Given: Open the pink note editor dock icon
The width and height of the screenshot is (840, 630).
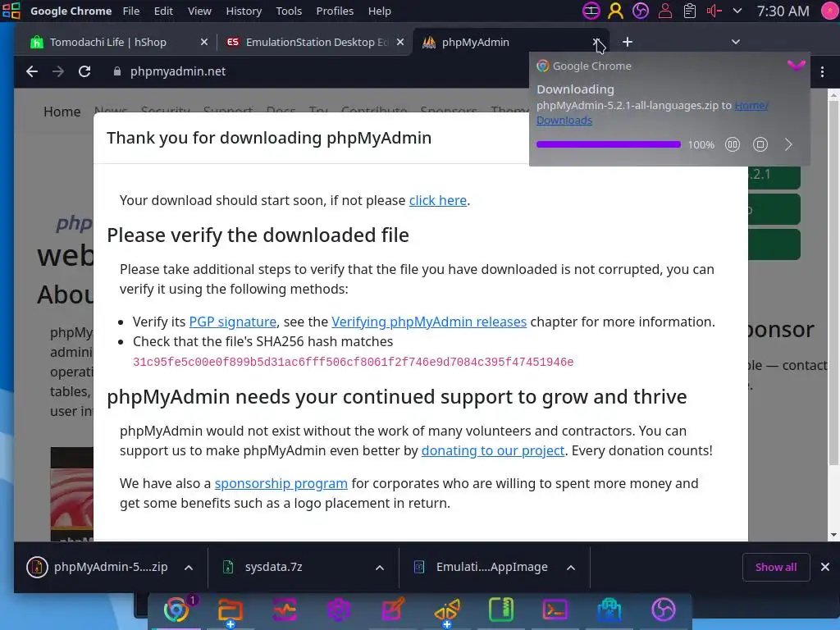Looking at the screenshot, I should (393, 609).
